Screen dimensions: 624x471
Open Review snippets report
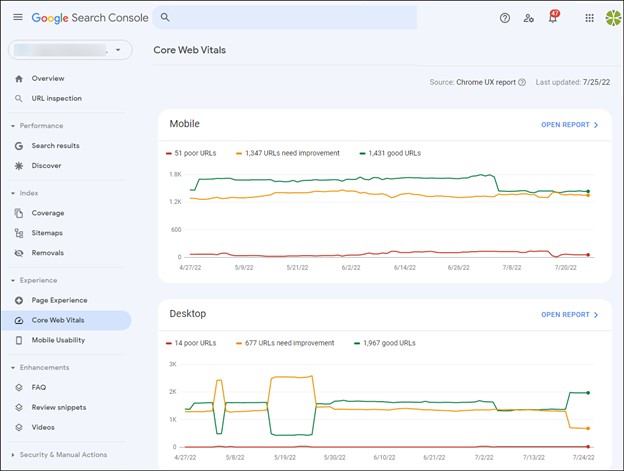click(58, 407)
